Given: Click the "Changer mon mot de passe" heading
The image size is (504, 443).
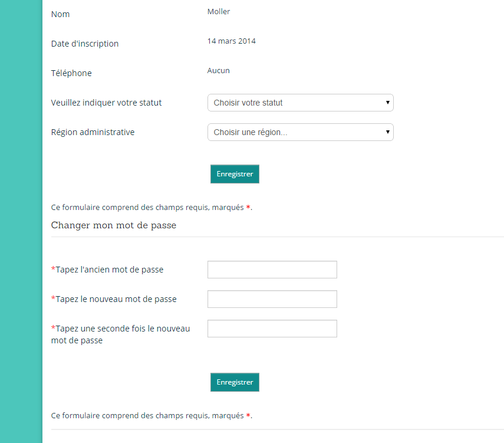Looking at the screenshot, I should pyautogui.click(x=114, y=225).
